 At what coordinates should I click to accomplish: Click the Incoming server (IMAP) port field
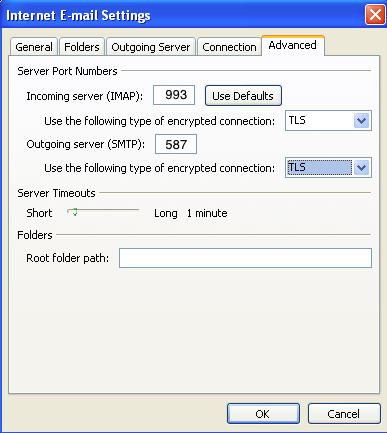click(174, 95)
